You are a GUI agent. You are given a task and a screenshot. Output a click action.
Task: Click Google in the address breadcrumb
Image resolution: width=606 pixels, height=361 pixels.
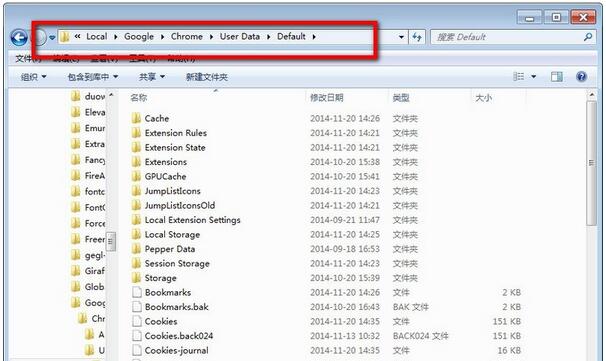tap(139, 36)
